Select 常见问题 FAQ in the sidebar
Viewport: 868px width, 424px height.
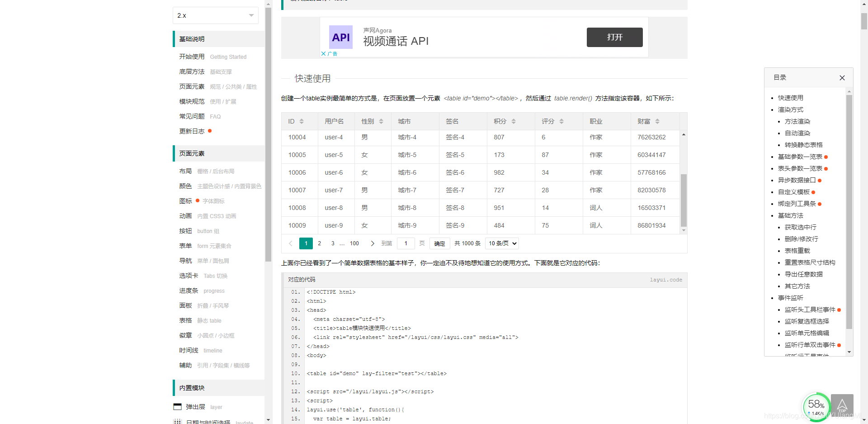(192, 116)
